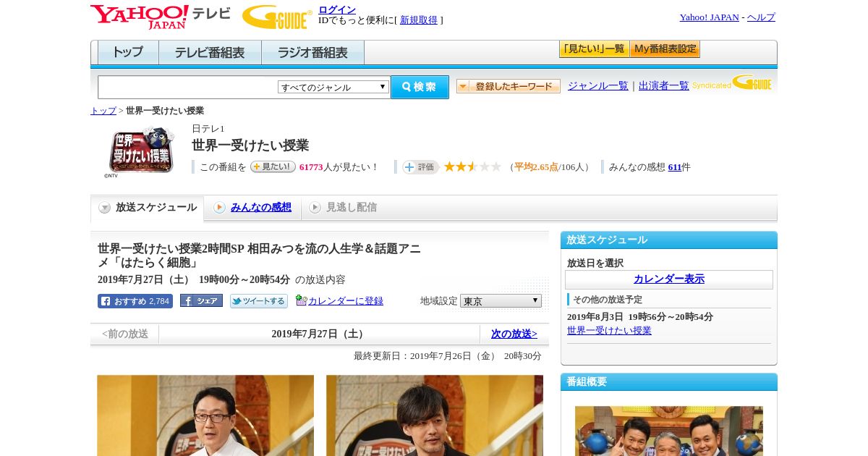This screenshot has width=868, height=456.
Task: Click the 611 reviews count link
Action: (x=675, y=167)
